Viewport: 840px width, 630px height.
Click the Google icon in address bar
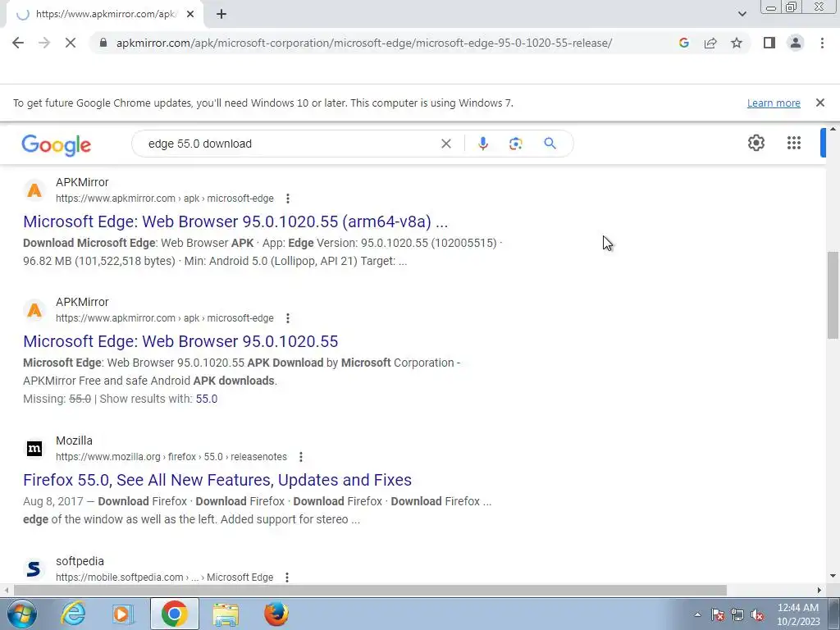pyautogui.click(x=683, y=43)
